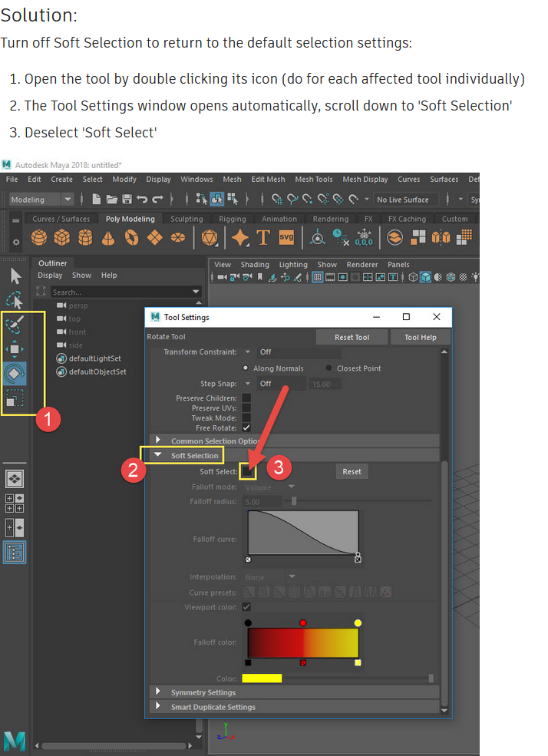Collapse the Soft Selection section

coord(159,455)
